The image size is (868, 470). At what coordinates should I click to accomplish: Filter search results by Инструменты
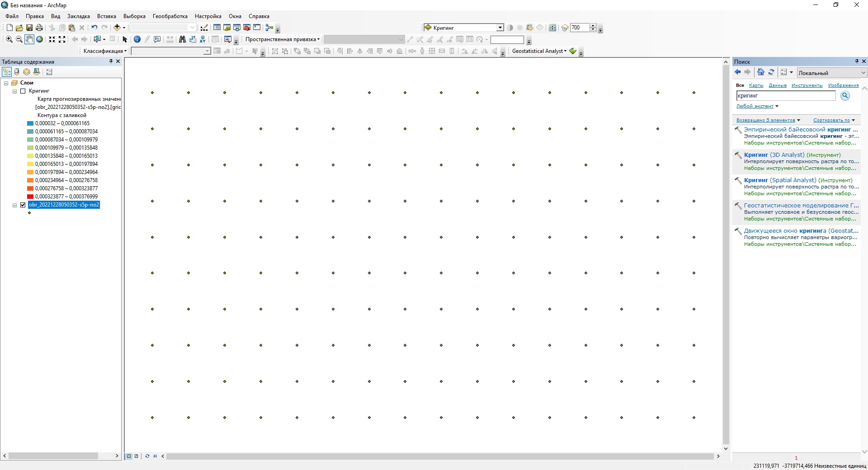[x=807, y=85]
